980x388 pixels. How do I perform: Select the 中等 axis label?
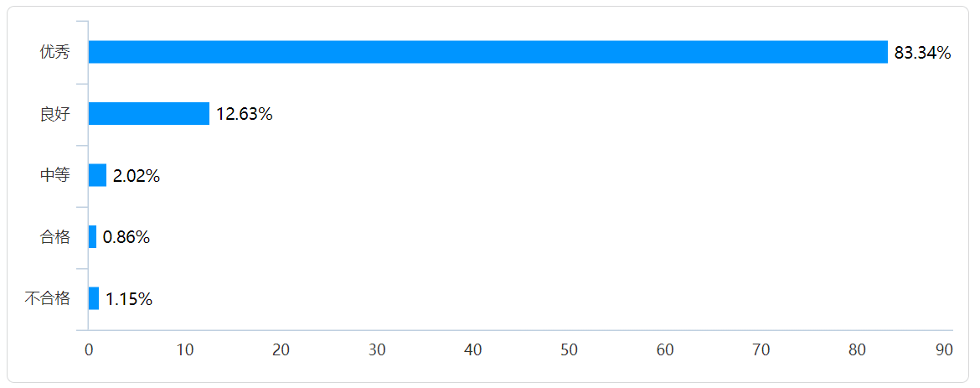pos(55,175)
